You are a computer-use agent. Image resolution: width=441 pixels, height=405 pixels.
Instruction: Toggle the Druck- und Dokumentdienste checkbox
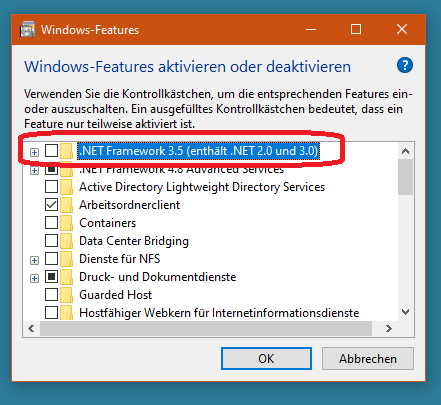[51, 277]
